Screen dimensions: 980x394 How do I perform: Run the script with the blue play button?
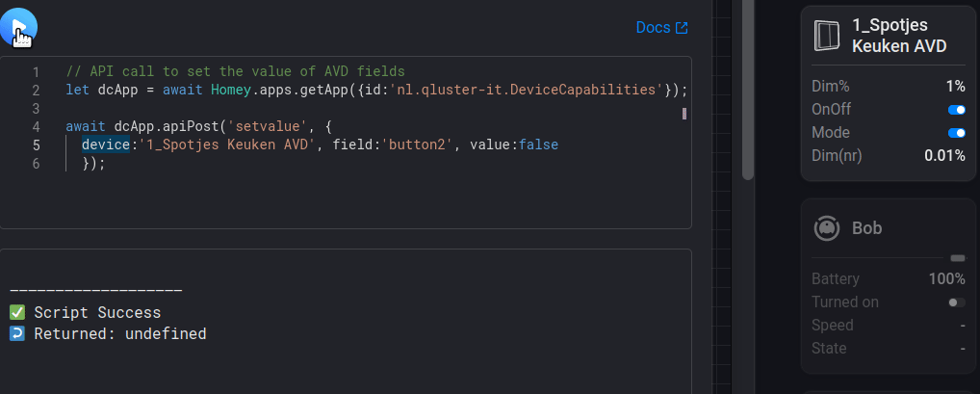[x=18, y=28]
